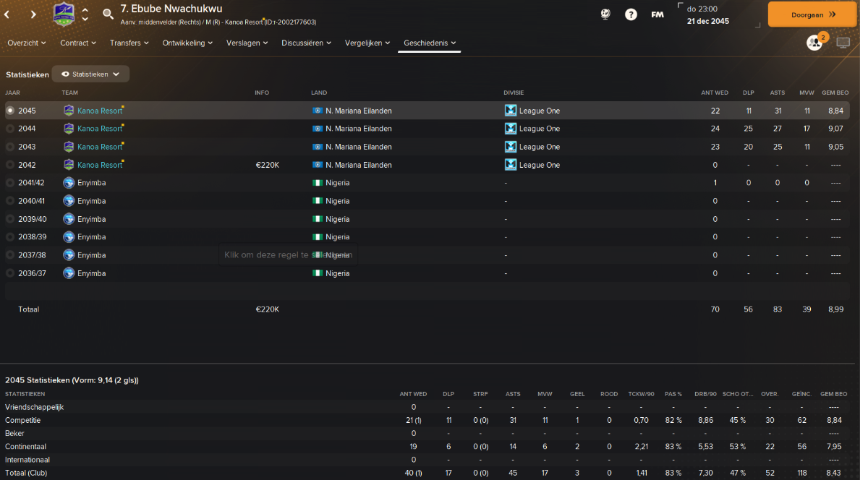The height and width of the screenshot is (480, 868).
Task: Go forward with the right arrow icon
Action: click(x=33, y=14)
